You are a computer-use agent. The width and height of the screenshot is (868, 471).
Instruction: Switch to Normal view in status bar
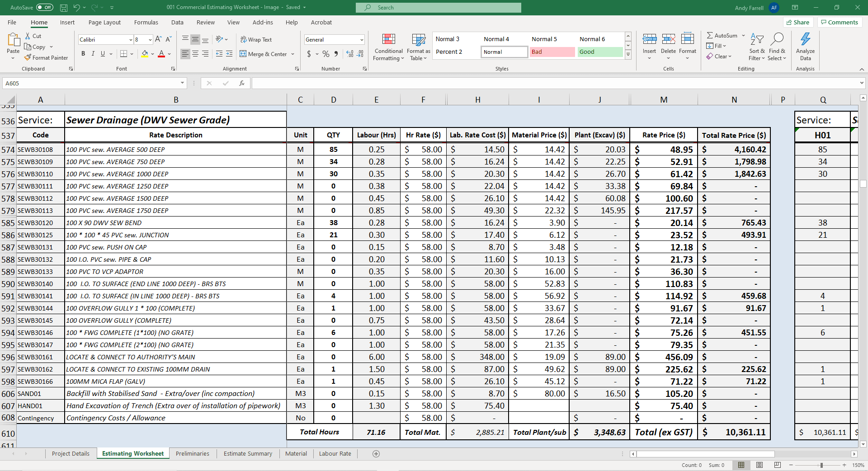[x=741, y=465]
